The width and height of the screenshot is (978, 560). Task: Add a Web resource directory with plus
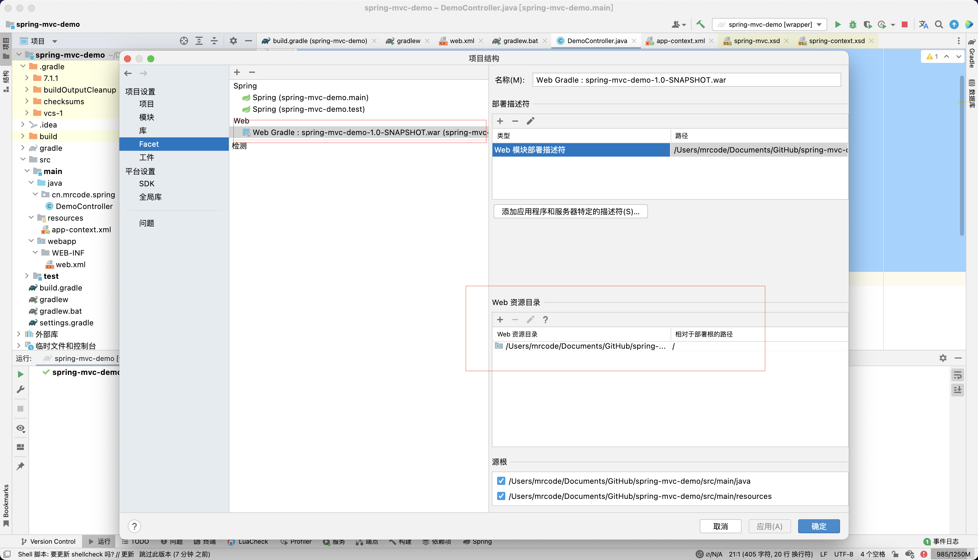pyautogui.click(x=500, y=320)
